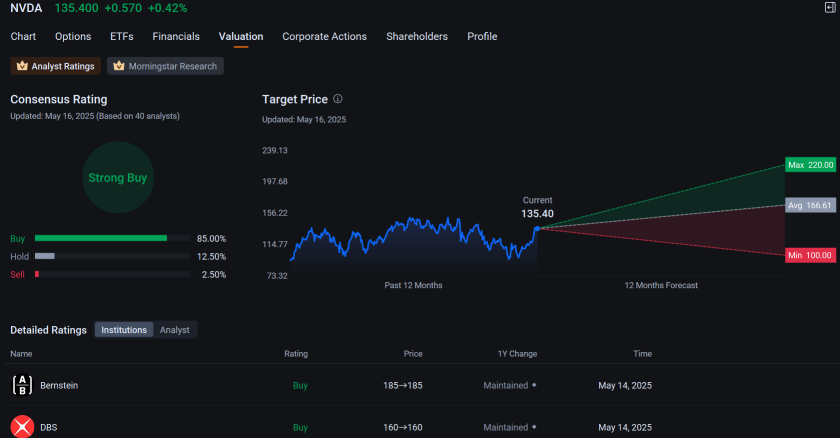Viewport: 840px width, 438px height.
Task: Click Bernstein's Buy rating
Action: (x=300, y=385)
